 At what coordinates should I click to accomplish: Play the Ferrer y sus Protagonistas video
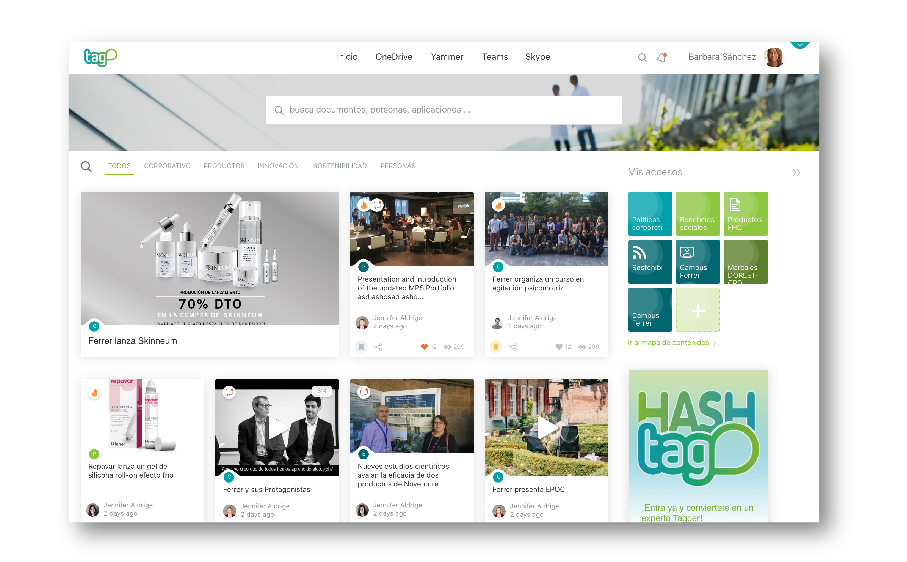[277, 430]
